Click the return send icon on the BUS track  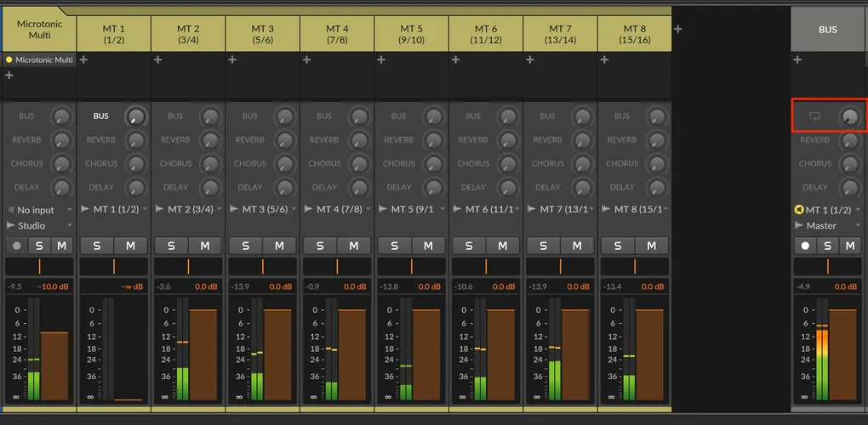tap(815, 116)
